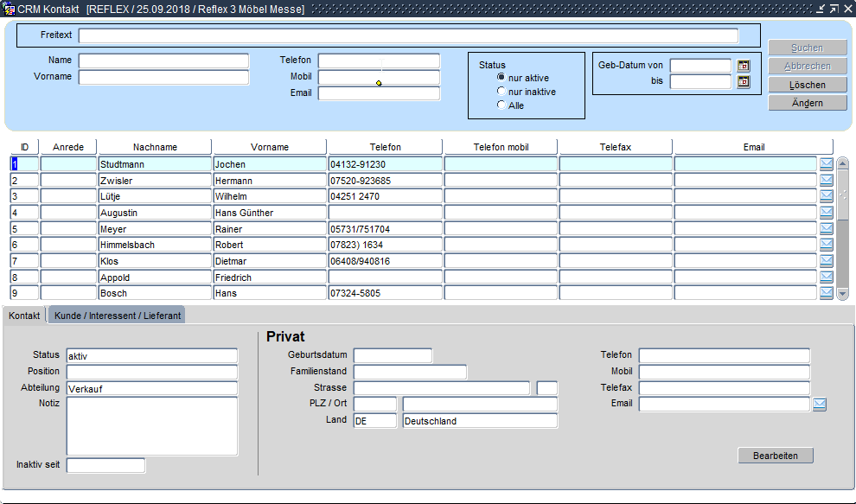The image size is (856, 504).
Task: Open the Kunde / Interessent / Lieferant tab
Action: point(118,316)
